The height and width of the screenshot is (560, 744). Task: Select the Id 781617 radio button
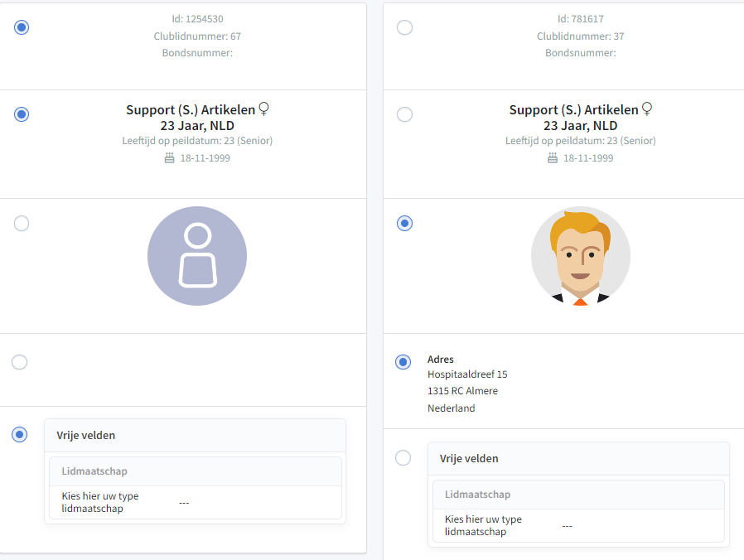click(404, 27)
